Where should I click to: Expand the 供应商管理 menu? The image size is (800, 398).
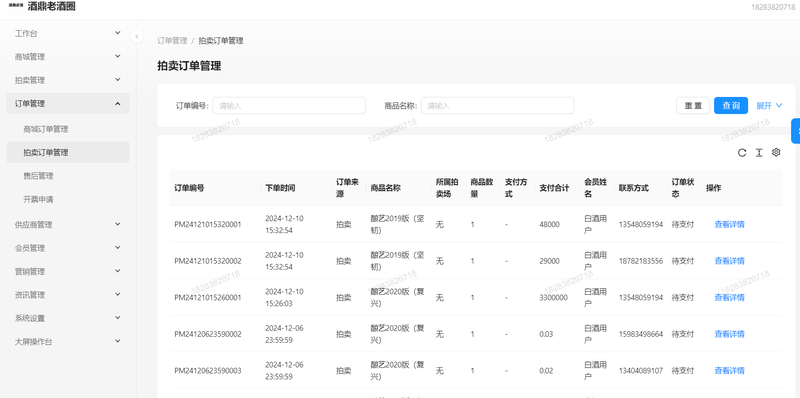[68, 225]
